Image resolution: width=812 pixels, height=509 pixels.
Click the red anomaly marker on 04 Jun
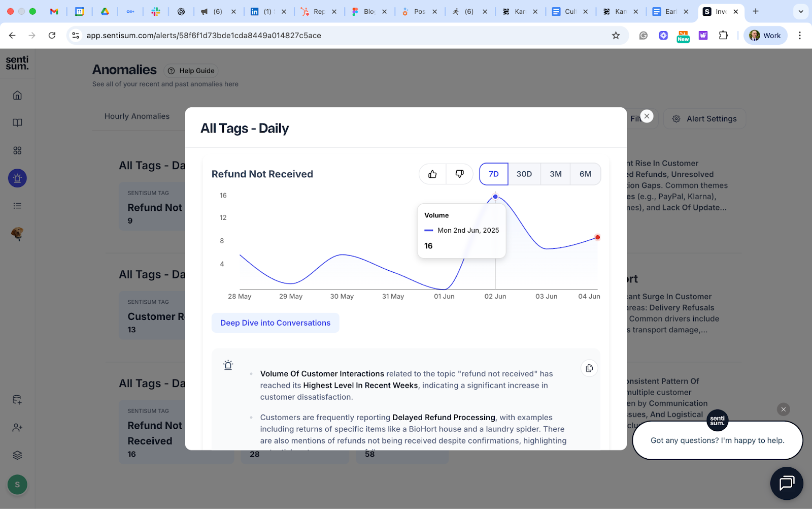(x=597, y=237)
